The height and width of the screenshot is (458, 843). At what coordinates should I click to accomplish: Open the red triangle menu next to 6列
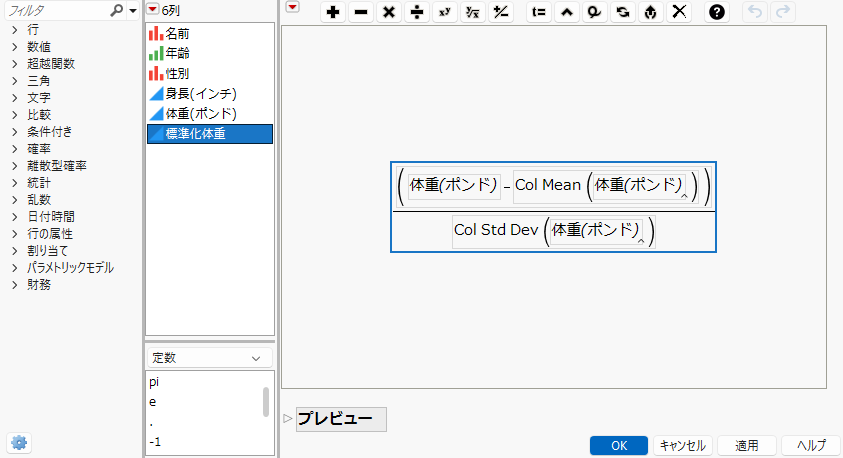tap(153, 9)
